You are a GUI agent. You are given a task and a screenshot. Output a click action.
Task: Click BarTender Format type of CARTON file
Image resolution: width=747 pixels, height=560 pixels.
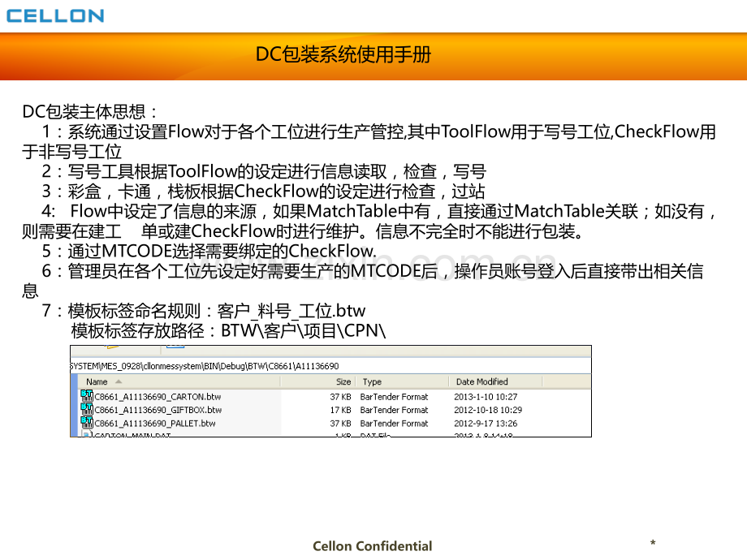(x=394, y=397)
